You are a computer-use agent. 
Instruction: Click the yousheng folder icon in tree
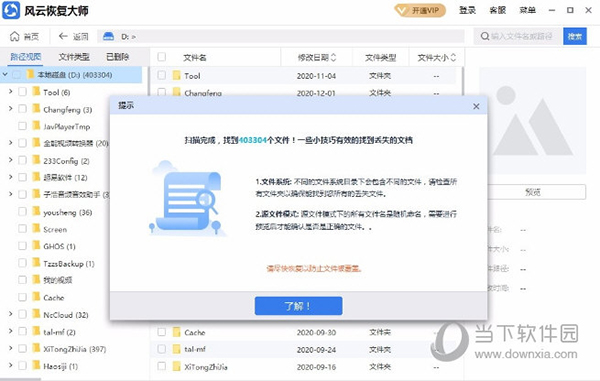pyautogui.click(x=36, y=212)
